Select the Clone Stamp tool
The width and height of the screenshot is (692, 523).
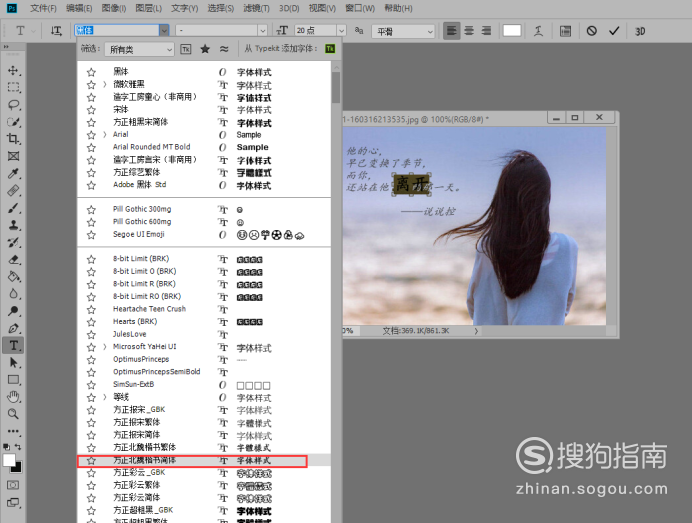click(13, 225)
